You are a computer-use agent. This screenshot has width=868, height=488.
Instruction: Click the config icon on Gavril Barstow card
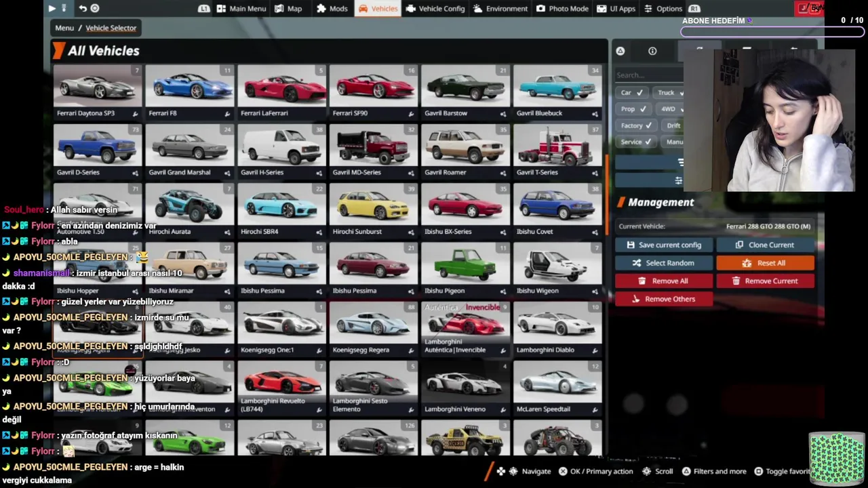503,114
